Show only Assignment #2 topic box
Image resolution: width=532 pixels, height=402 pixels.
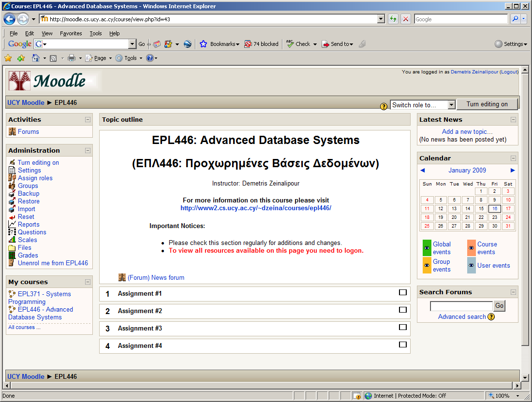403,309
